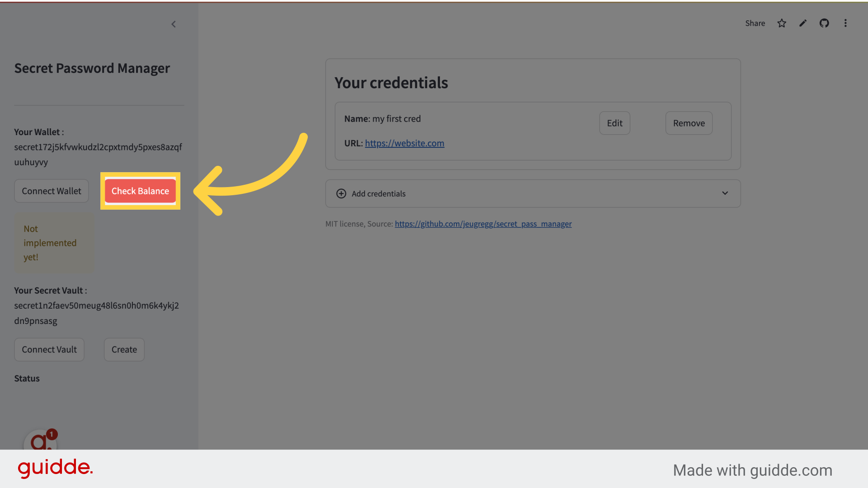Click the pencil/edit icon in toolbar
Screen dimensions: 868x488
tap(804, 23)
